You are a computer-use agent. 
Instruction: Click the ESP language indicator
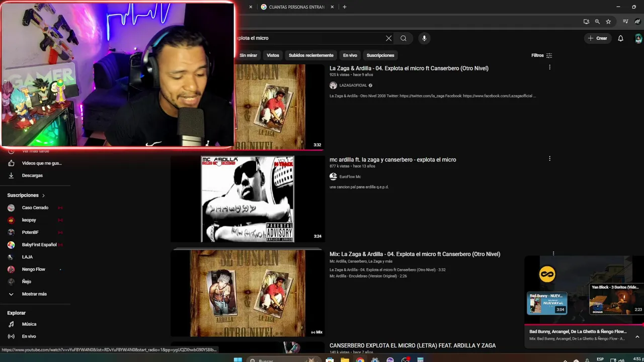tap(600, 359)
